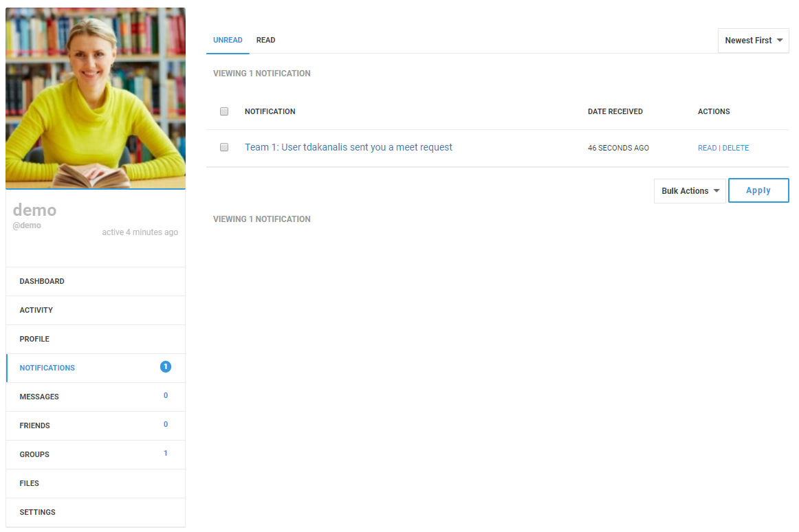Click the active 4 minutes ago text
The height and width of the screenshot is (532, 799).
pos(140,232)
